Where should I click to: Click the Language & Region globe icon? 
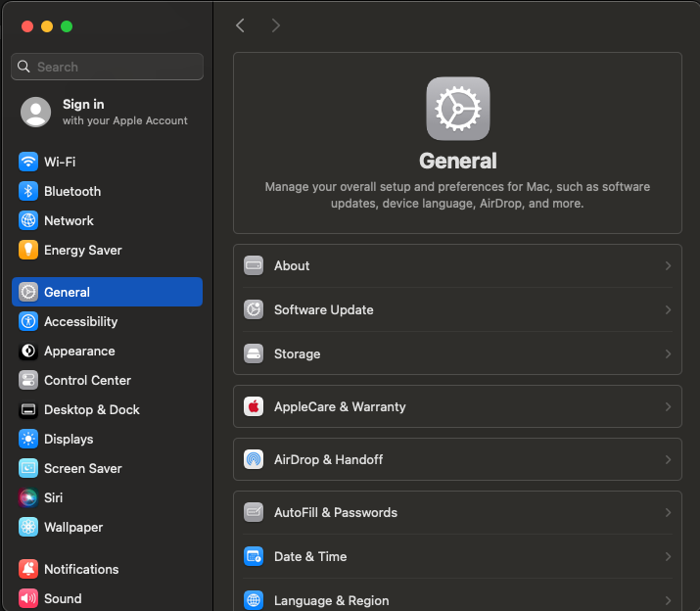(x=254, y=600)
